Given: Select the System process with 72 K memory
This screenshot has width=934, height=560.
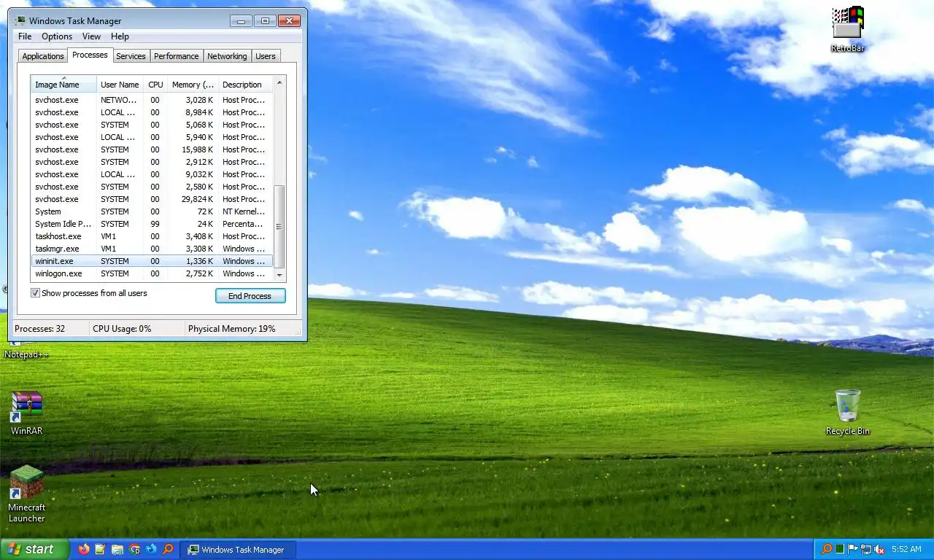Looking at the screenshot, I should tap(152, 211).
